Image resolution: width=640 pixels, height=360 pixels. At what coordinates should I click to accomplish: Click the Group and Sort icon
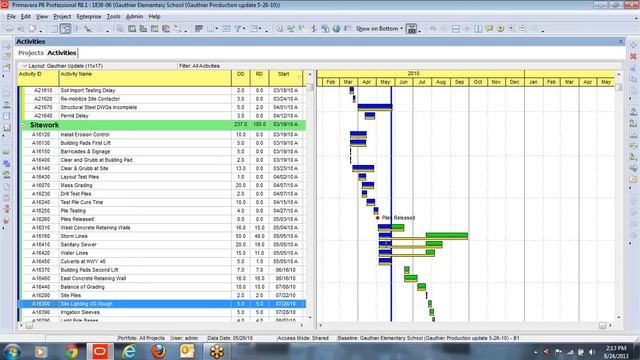[254, 29]
